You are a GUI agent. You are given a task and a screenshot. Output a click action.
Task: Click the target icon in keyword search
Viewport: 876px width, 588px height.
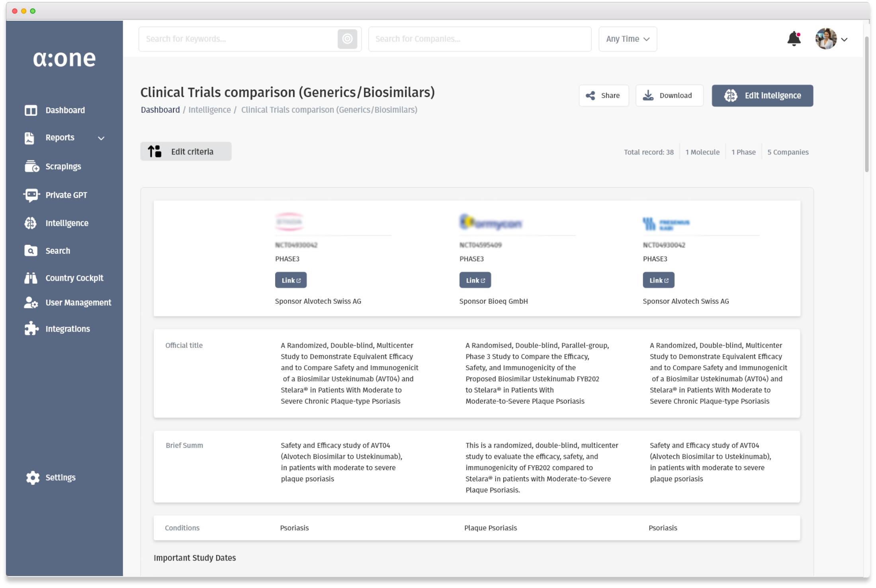(347, 39)
